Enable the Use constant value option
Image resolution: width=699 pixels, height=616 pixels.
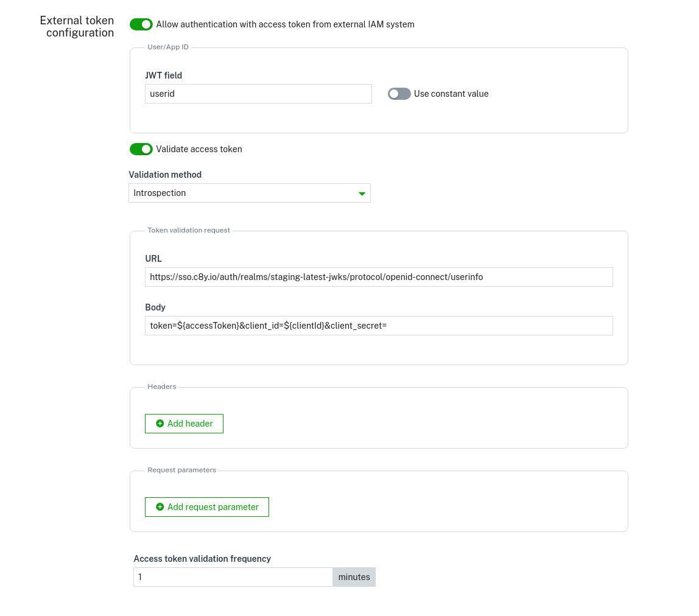399,94
